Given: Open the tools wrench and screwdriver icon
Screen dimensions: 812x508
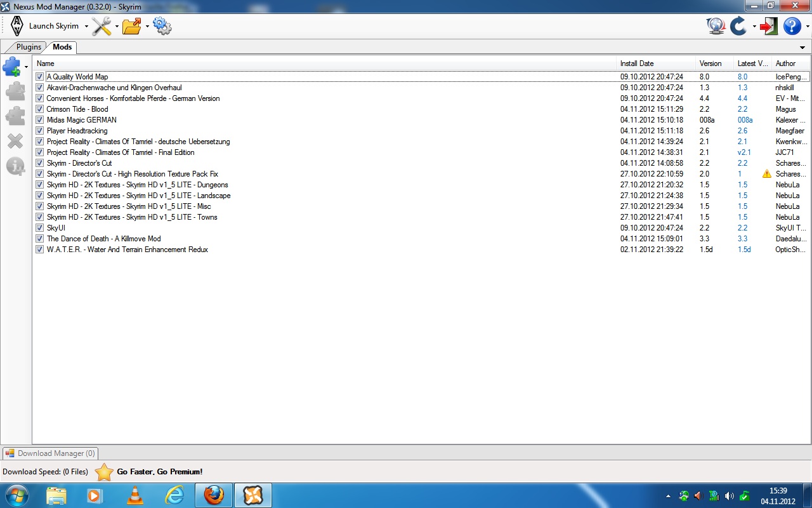Looking at the screenshot, I should (x=101, y=26).
